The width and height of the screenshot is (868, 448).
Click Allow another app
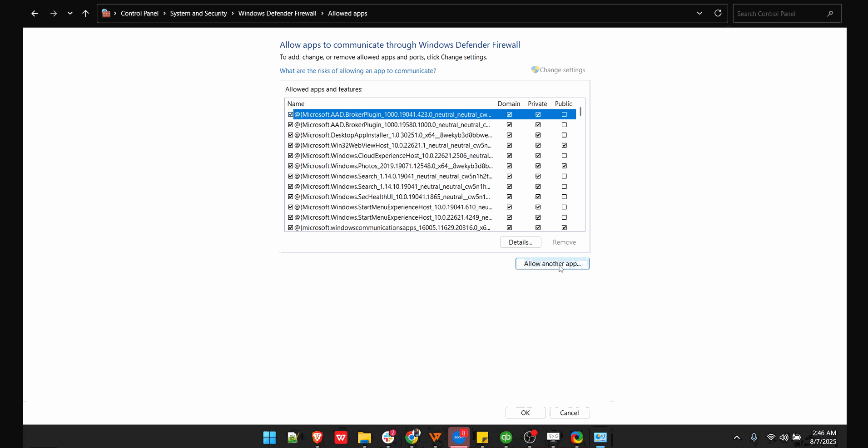[x=552, y=264]
